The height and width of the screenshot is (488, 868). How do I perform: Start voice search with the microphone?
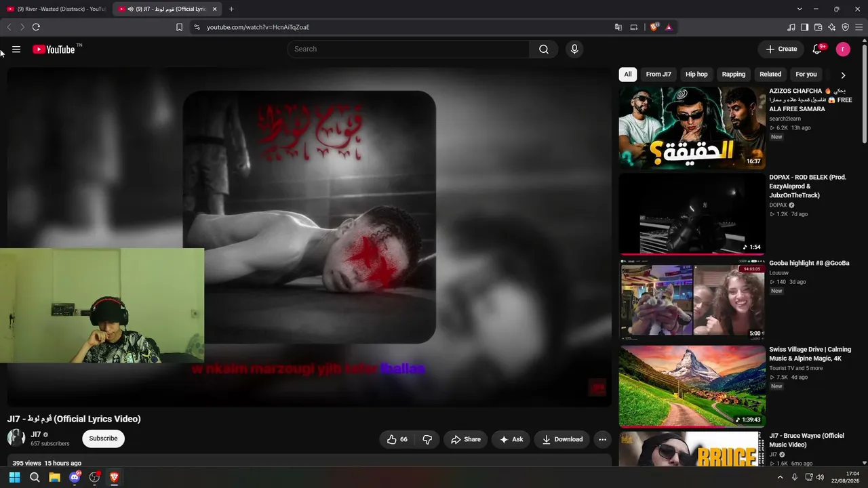[x=574, y=49]
